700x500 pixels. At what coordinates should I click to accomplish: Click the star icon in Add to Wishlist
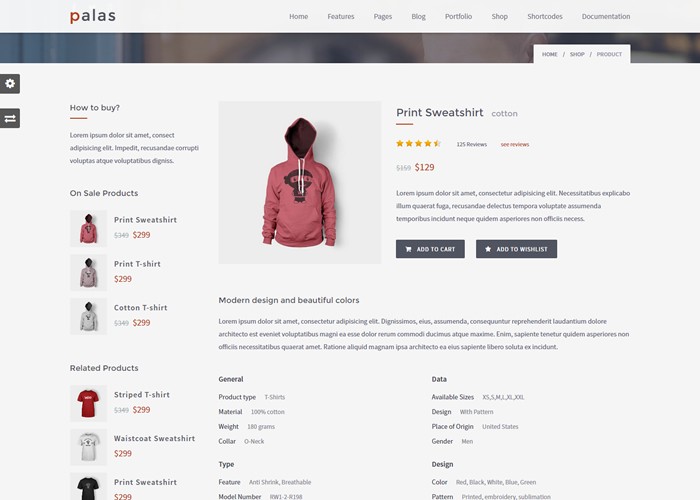coord(488,249)
